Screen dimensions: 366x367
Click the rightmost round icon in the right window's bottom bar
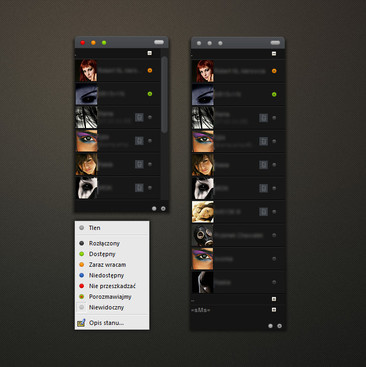(x=279, y=326)
